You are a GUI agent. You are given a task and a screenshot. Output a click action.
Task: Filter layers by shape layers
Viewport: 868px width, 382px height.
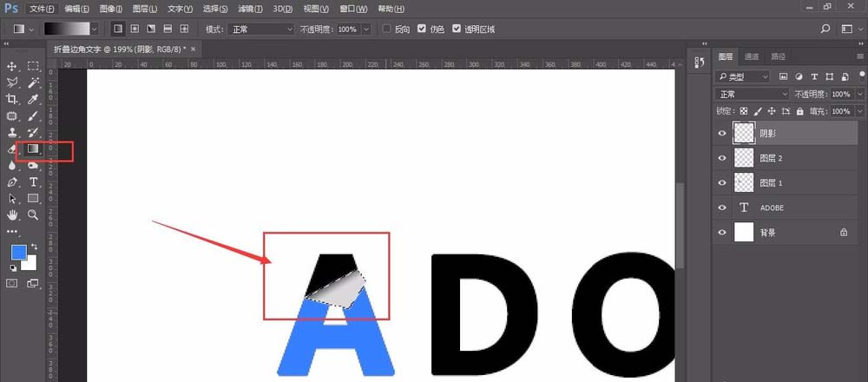pos(829,77)
